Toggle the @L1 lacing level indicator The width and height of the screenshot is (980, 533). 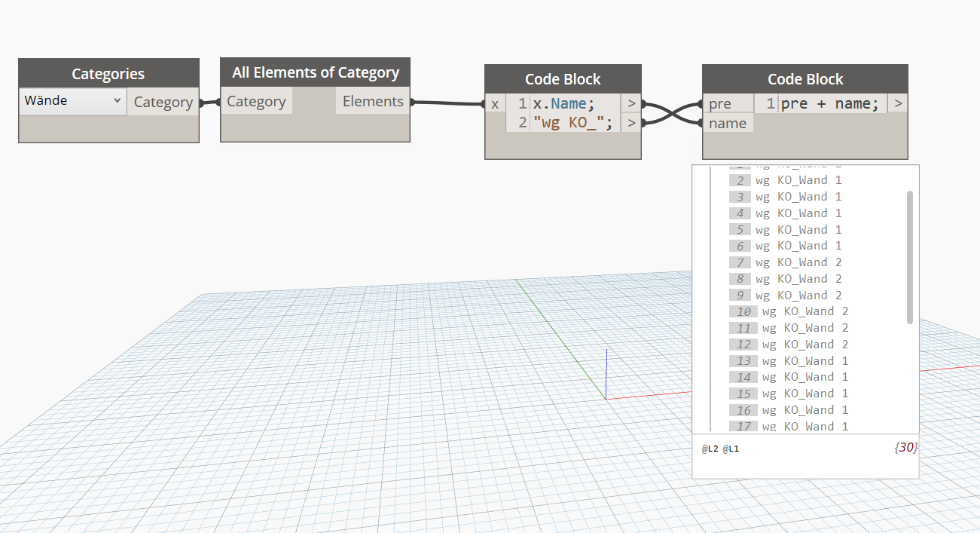click(731, 448)
